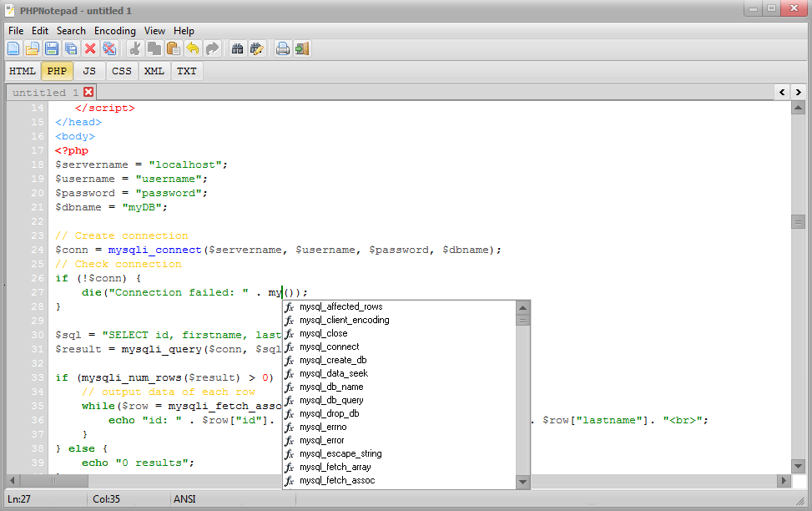This screenshot has width=812, height=511.
Task: Click the autocomplete list scrollbar thumb
Action: [523, 321]
